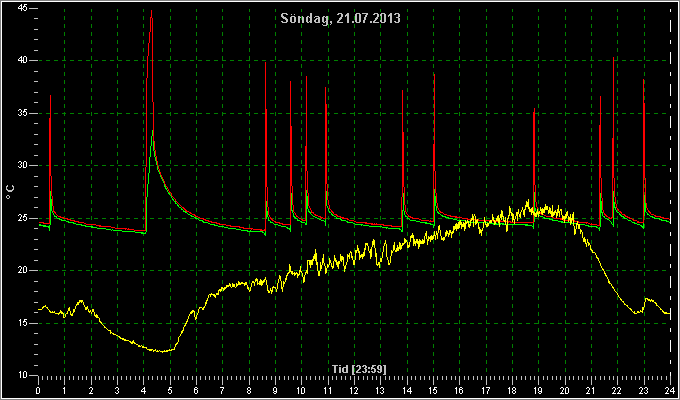Click the green curve peak near hour 4

click(152, 132)
